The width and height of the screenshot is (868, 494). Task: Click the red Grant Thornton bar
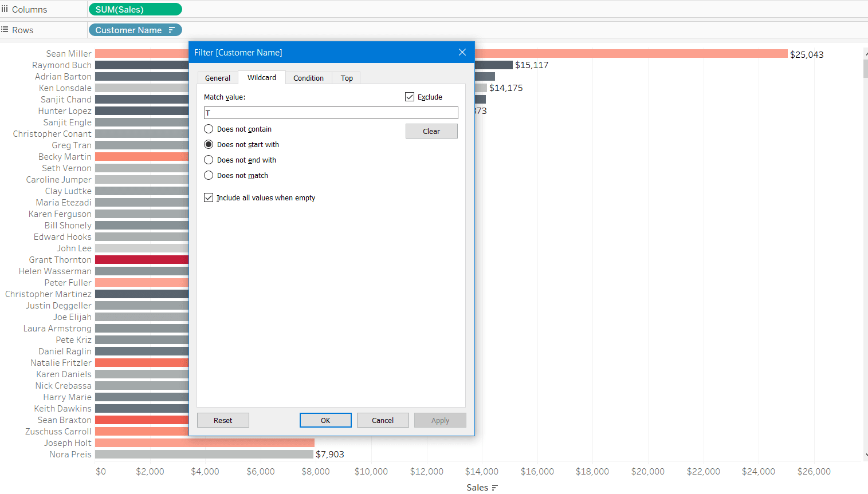click(x=142, y=260)
